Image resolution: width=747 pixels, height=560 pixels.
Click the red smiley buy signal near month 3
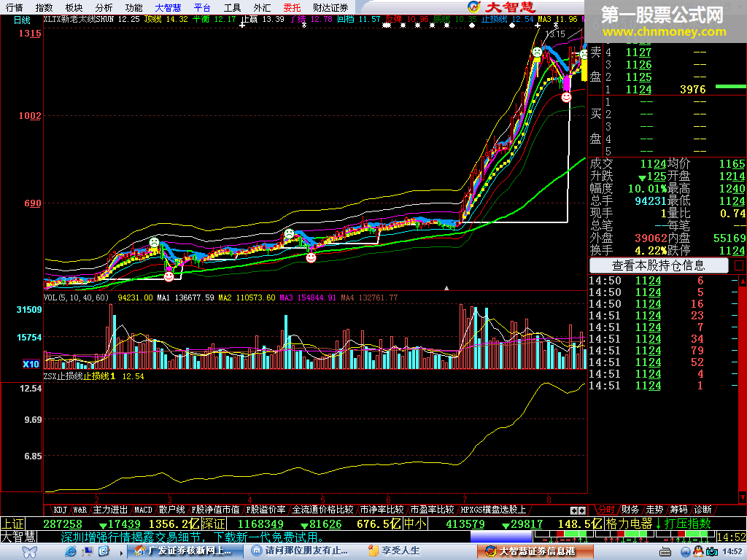169,276
